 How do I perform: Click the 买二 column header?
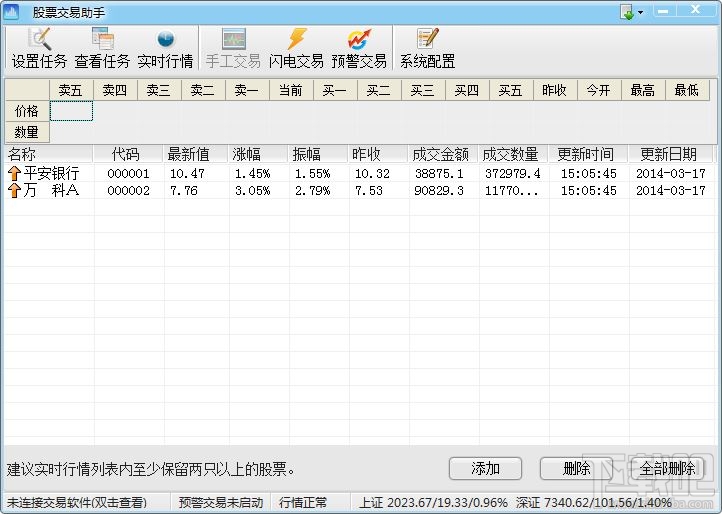pos(379,90)
